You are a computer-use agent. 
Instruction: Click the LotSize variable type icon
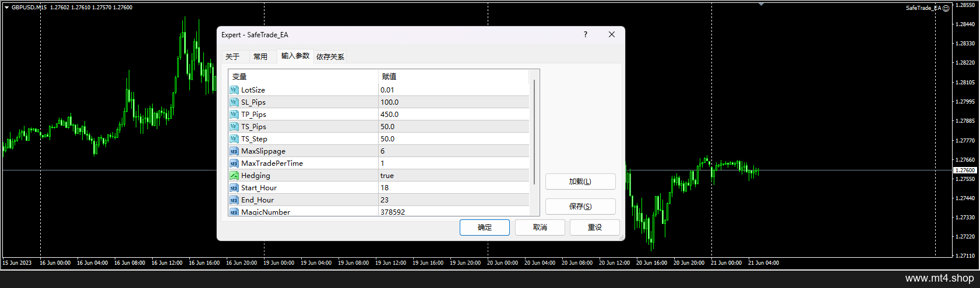point(234,90)
